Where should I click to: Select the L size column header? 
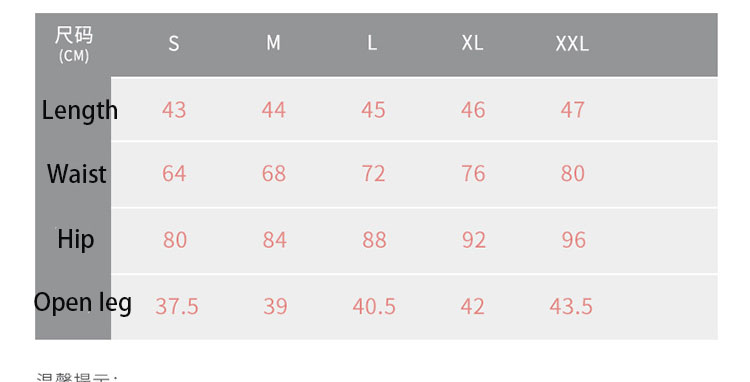(372, 43)
